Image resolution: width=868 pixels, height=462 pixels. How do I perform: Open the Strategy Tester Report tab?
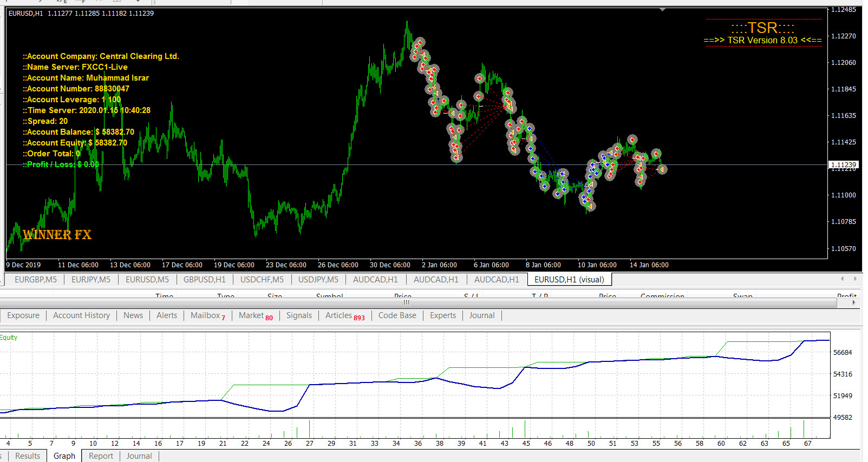tap(101, 456)
